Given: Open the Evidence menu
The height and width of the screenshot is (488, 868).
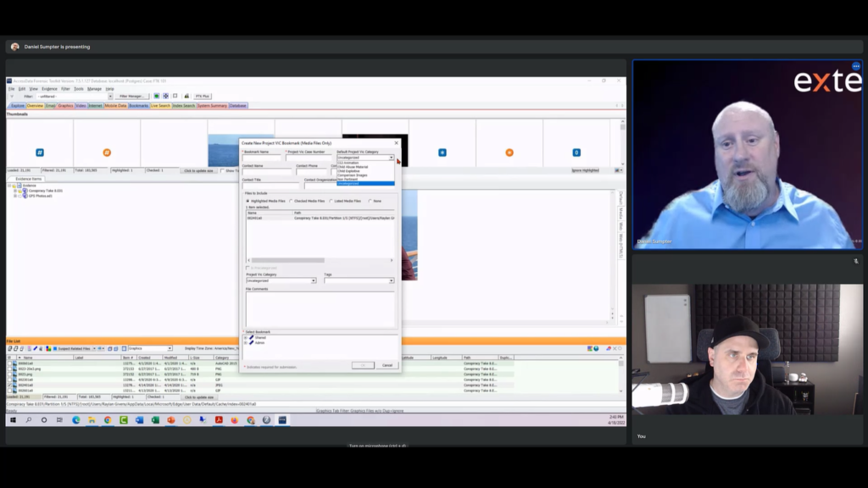Looking at the screenshot, I should point(49,89).
